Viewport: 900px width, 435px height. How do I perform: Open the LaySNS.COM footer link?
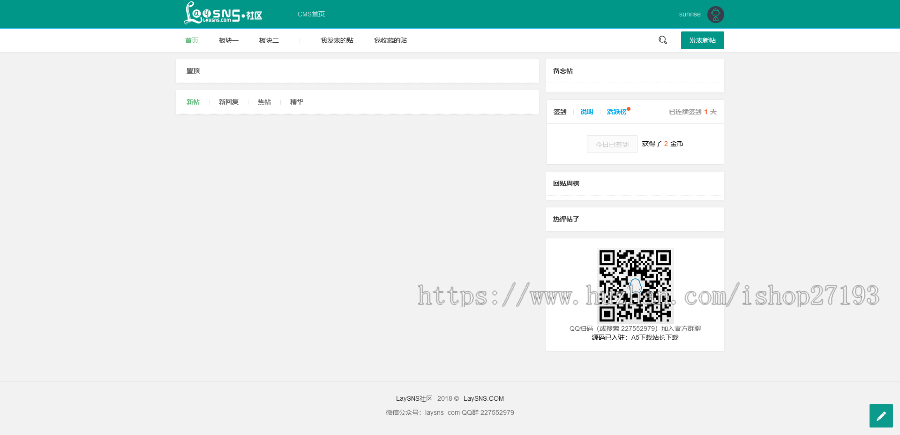484,398
